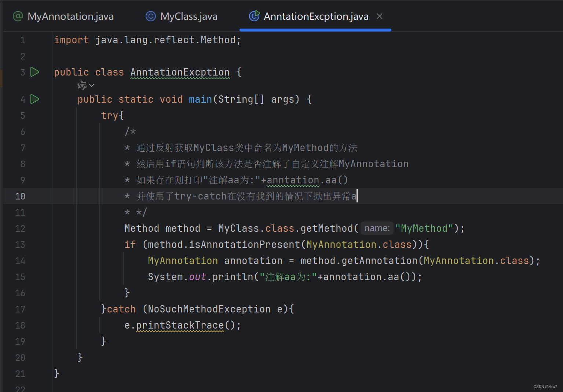Switch to the MyClass.java tab
The image size is (563, 392).
click(x=188, y=16)
